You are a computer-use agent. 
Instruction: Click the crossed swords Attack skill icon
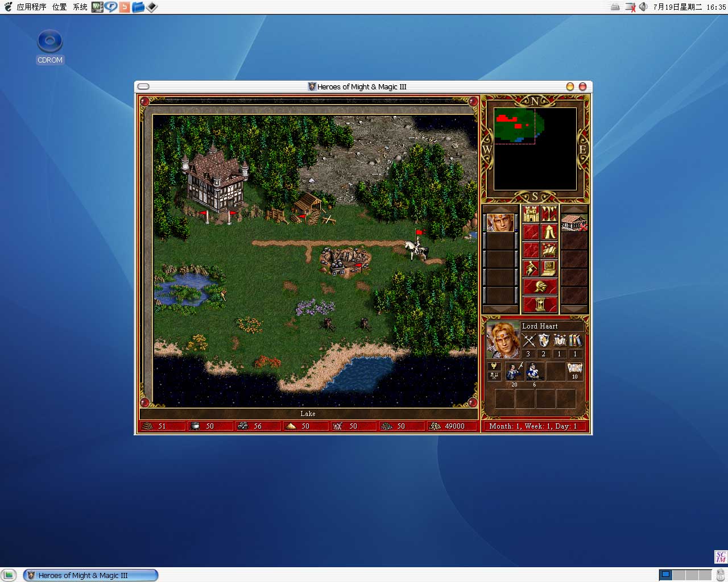click(529, 340)
